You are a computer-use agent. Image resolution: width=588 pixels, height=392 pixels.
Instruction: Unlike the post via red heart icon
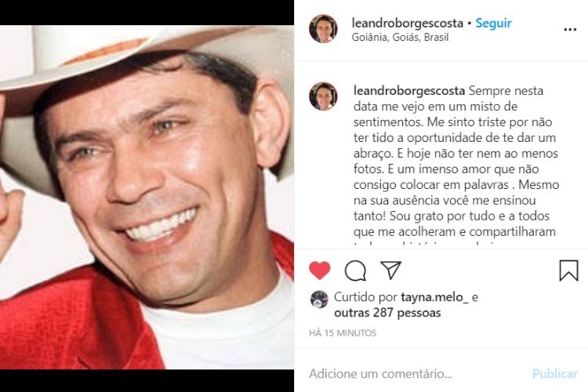(x=320, y=270)
